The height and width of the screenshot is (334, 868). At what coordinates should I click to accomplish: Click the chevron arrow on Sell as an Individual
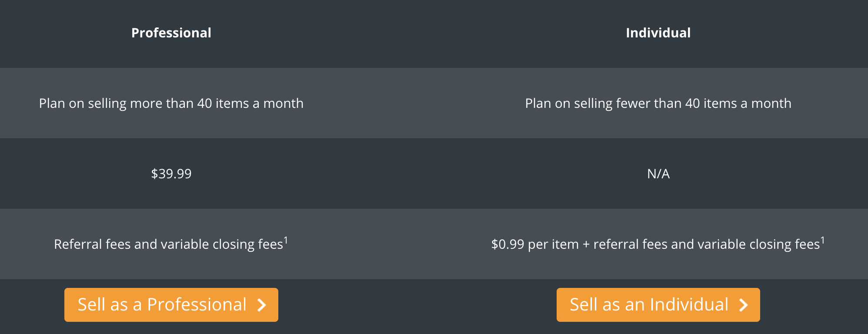pos(744,305)
